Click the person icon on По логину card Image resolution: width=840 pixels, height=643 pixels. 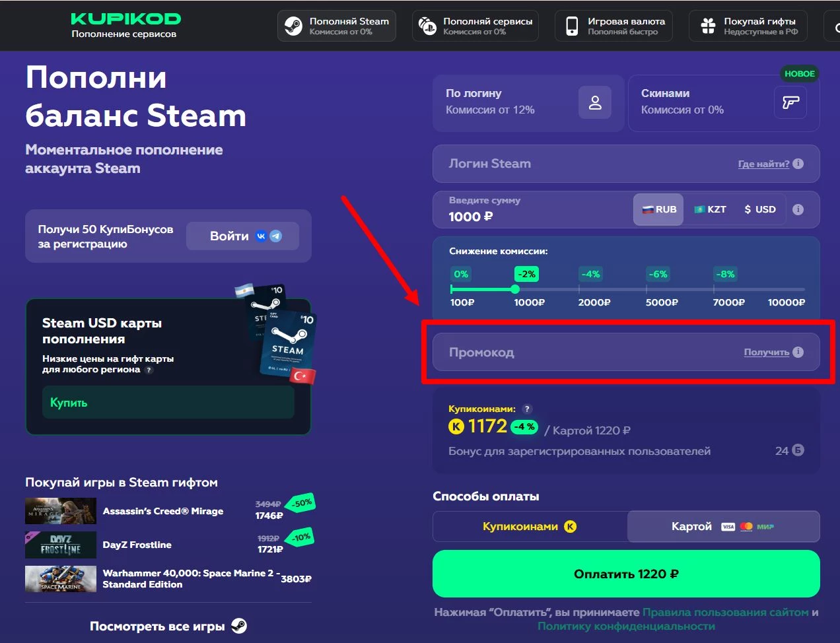(x=595, y=103)
